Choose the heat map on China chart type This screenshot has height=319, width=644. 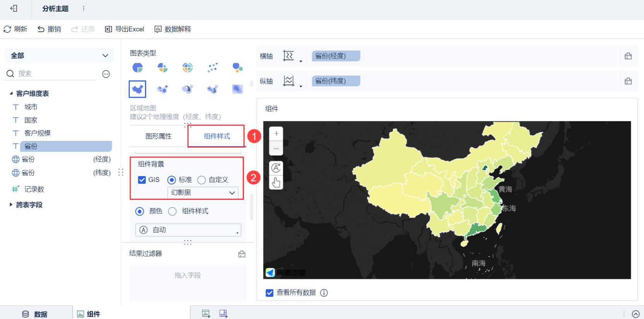[213, 89]
